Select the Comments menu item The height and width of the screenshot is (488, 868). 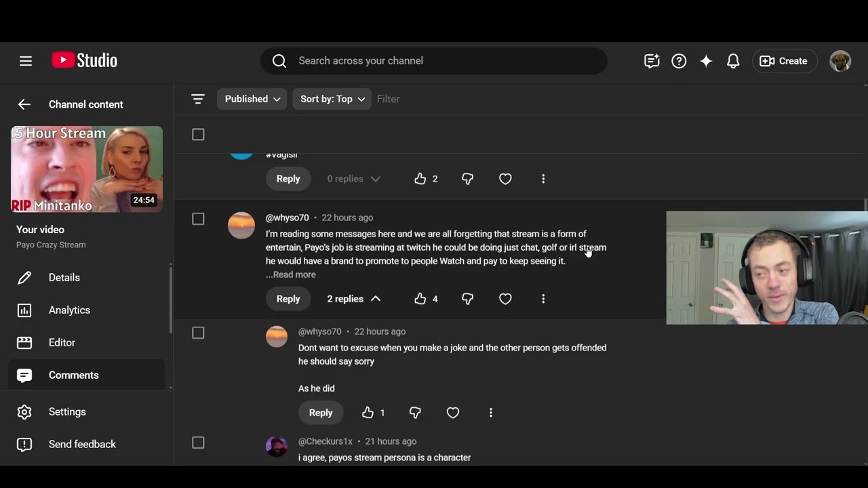(86, 375)
